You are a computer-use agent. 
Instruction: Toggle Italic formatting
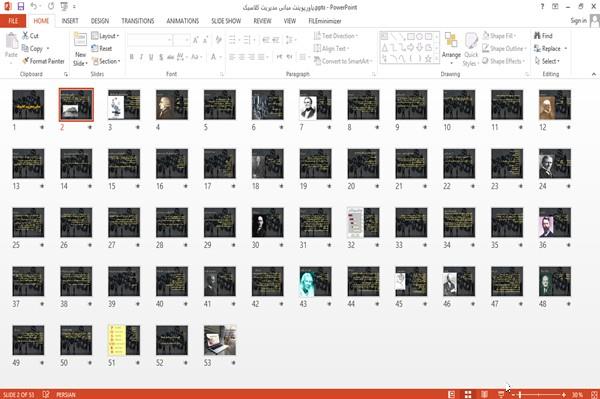click(141, 57)
